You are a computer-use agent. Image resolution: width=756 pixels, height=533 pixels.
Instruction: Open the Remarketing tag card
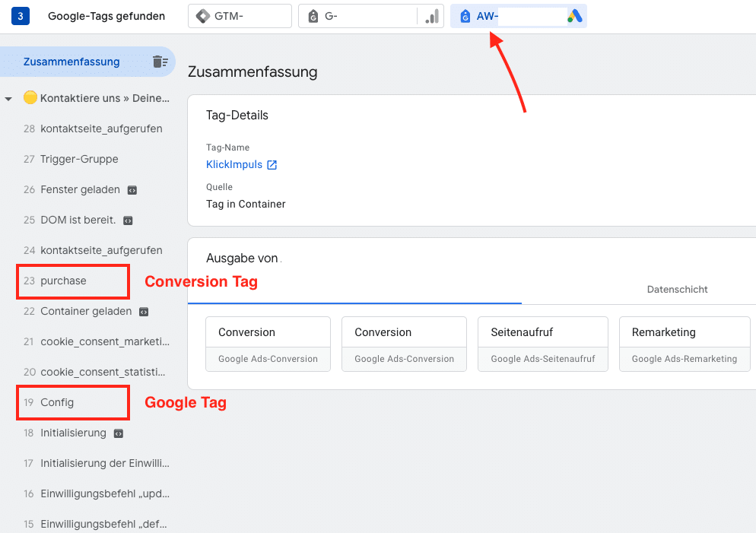684,344
